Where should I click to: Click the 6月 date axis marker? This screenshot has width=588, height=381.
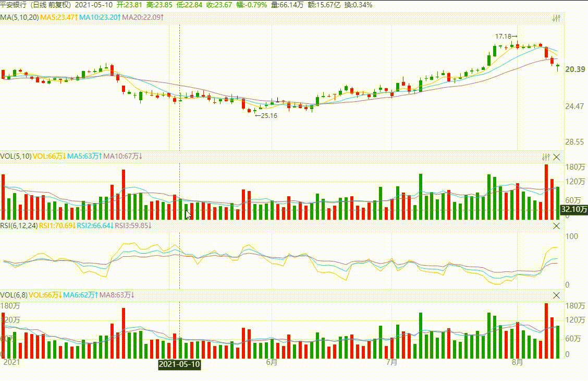(272, 362)
